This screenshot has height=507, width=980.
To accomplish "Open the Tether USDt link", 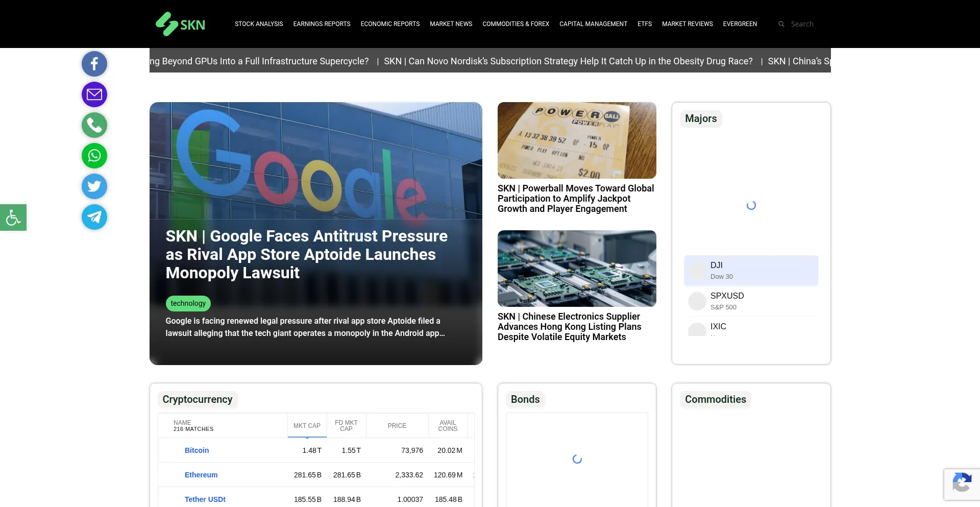I will click(x=205, y=499).
